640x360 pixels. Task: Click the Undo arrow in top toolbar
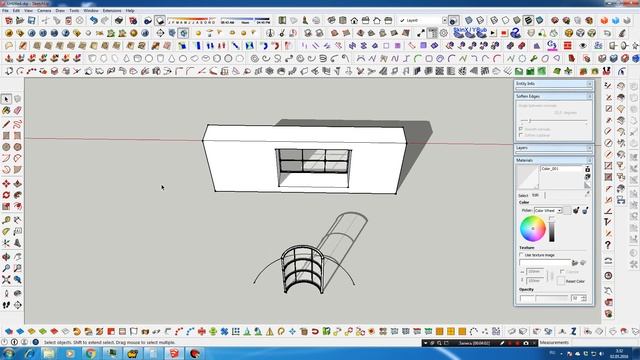93,20
